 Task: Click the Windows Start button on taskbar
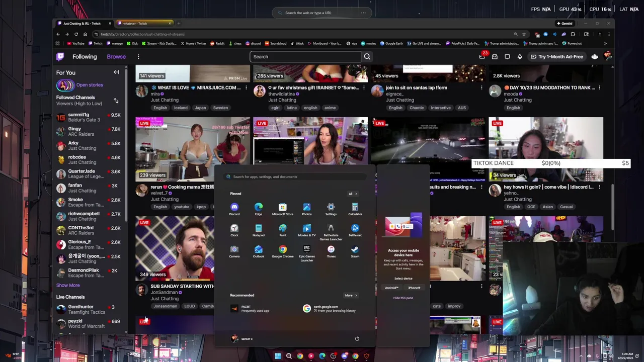click(277, 356)
